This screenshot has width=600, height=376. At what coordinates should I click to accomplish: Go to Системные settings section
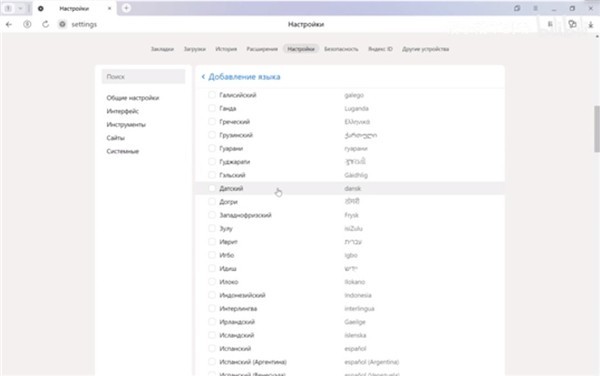click(x=123, y=151)
